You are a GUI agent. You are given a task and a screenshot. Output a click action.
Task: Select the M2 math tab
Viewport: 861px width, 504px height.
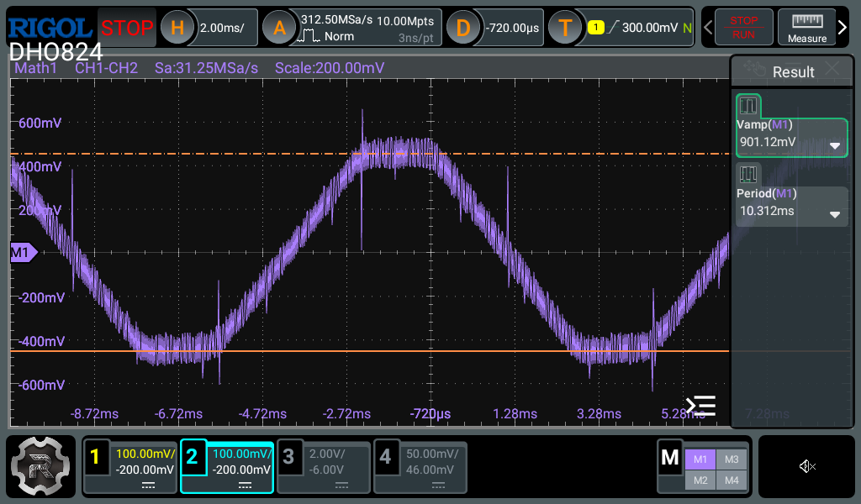[x=700, y=479]
